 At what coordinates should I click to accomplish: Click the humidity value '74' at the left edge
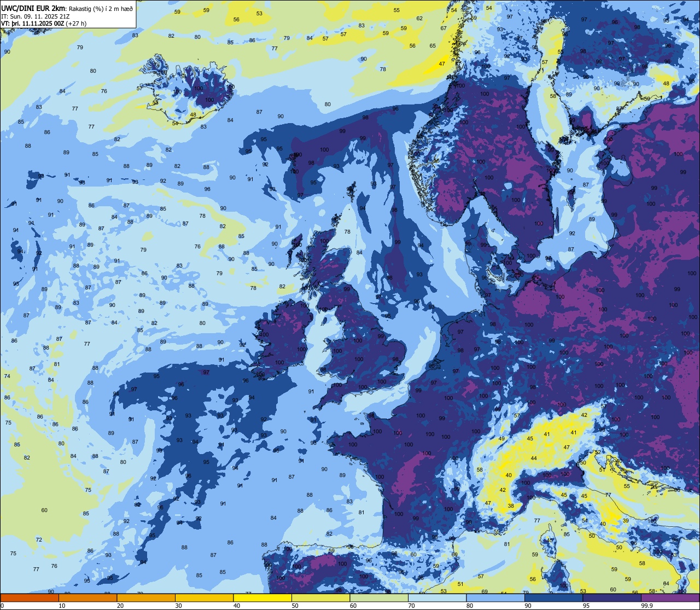pyautogui.click(x=7, y=376)
